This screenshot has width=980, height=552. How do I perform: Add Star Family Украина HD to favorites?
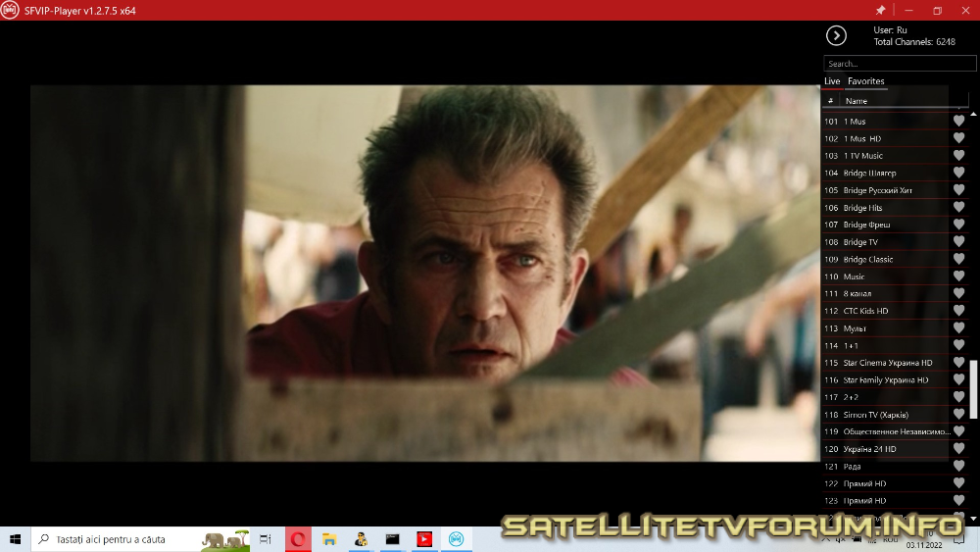tap(958, 379)
